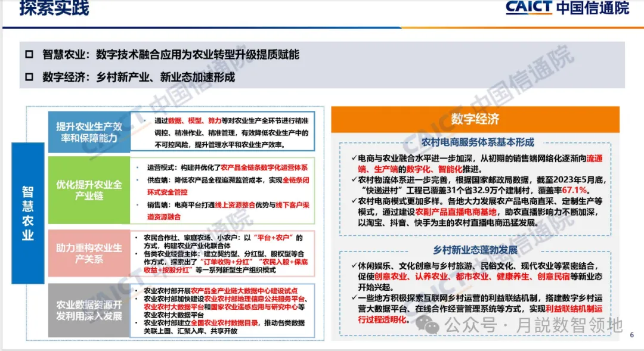This screenshot has height=351, width=644.
Task: Click the red text 数据、模型、算力
Action: point(194,121)
